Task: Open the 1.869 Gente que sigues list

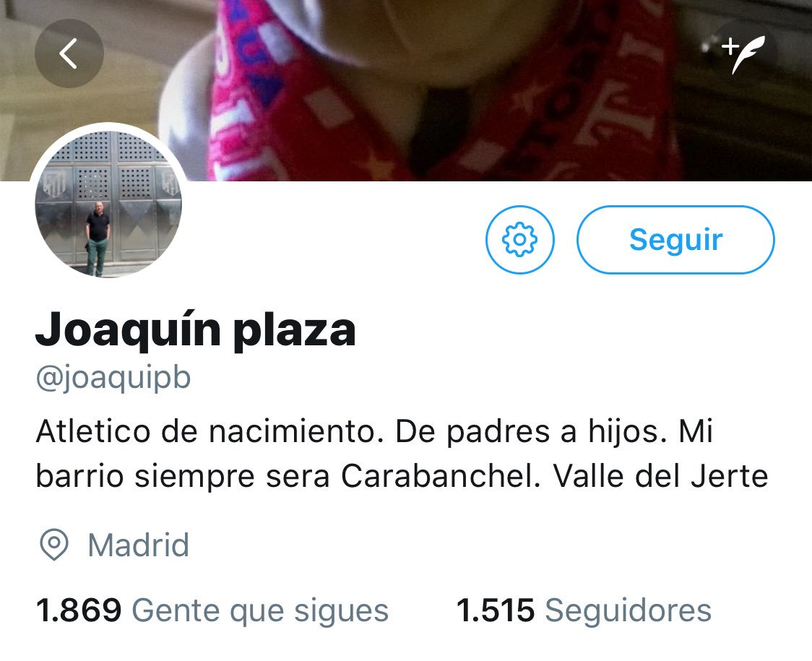Action: pos(212,610)
